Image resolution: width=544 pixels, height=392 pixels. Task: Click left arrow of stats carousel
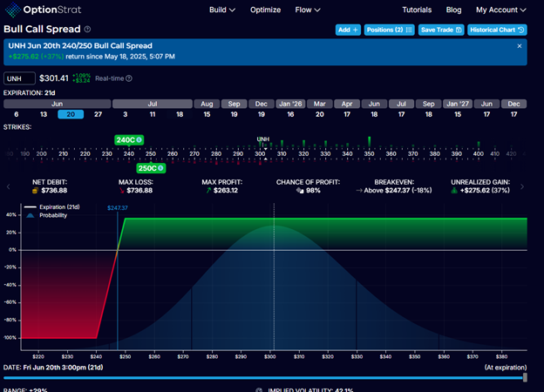click(9, 186)
